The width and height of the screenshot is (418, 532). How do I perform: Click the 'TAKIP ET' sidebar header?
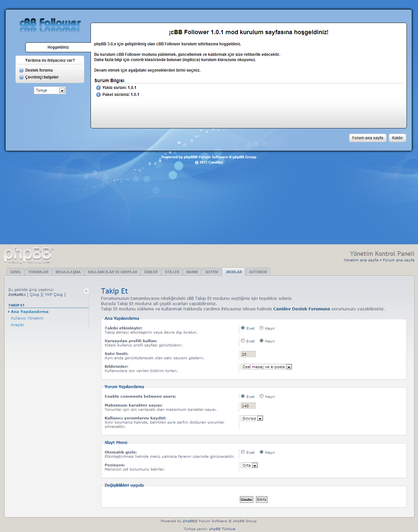(x=16, y=305)
